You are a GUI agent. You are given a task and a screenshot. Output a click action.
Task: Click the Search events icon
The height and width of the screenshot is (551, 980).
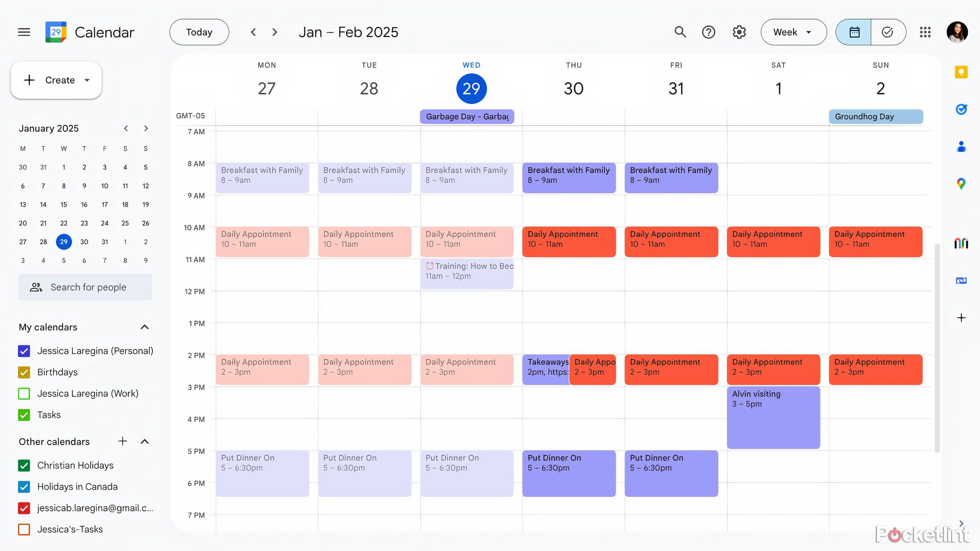pos(681,32)
